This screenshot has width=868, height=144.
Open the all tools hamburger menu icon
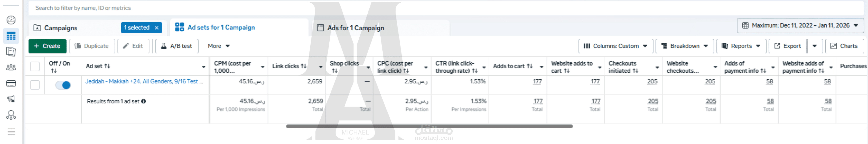[11, 132]
